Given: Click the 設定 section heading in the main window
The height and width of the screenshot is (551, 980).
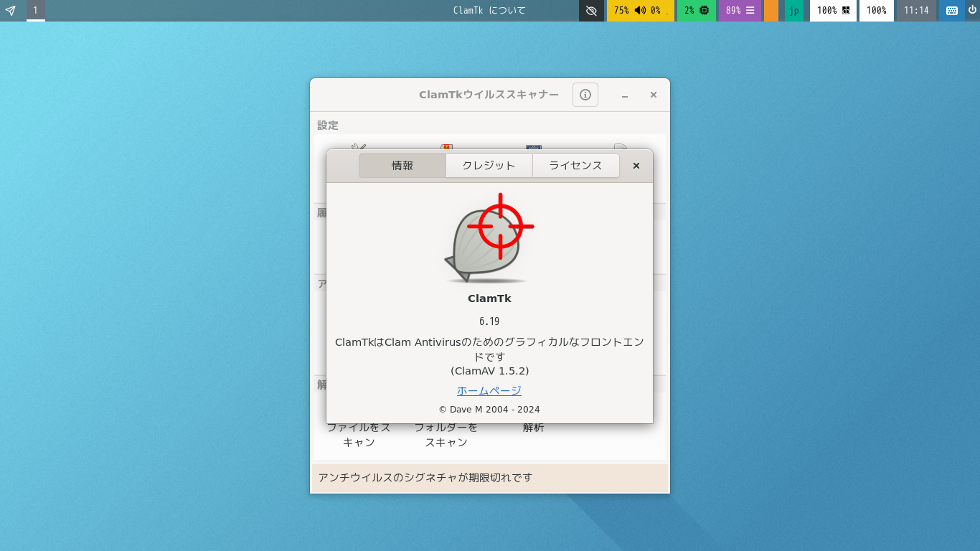Looking at the screenshot, I should [328, 125].
